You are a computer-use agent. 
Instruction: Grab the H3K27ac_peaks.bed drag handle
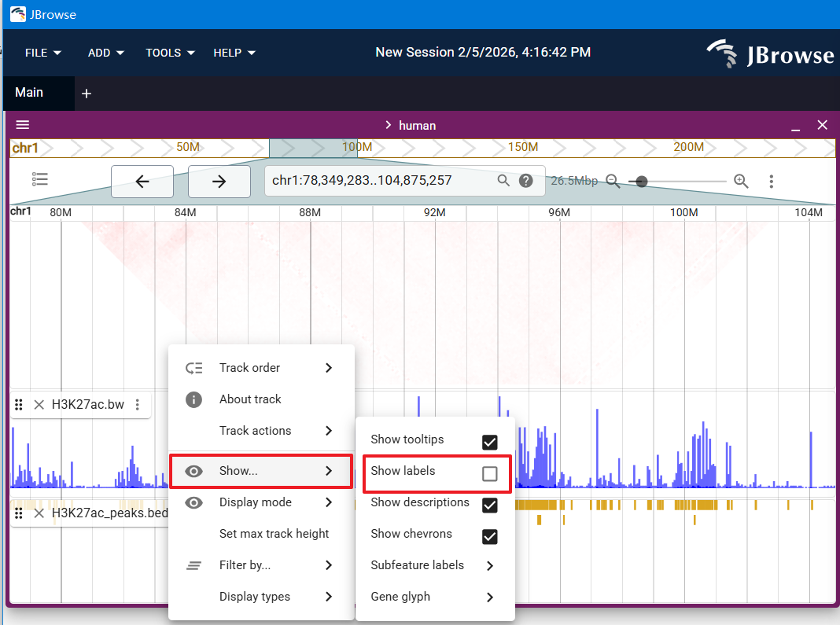coord(19,513)
